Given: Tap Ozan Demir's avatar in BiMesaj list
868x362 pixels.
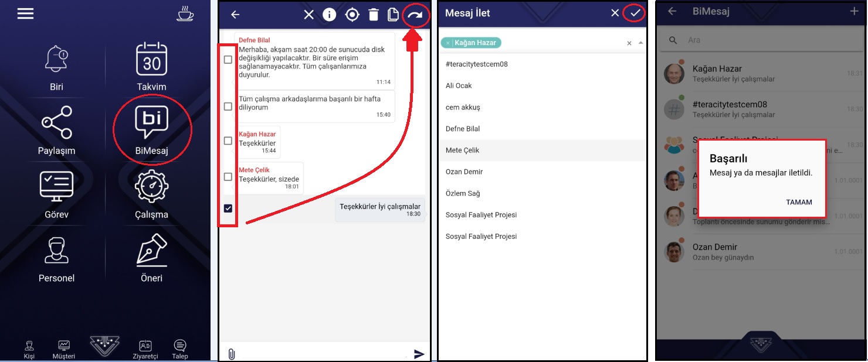Looking at the screenshot, I should pos(674,252).
